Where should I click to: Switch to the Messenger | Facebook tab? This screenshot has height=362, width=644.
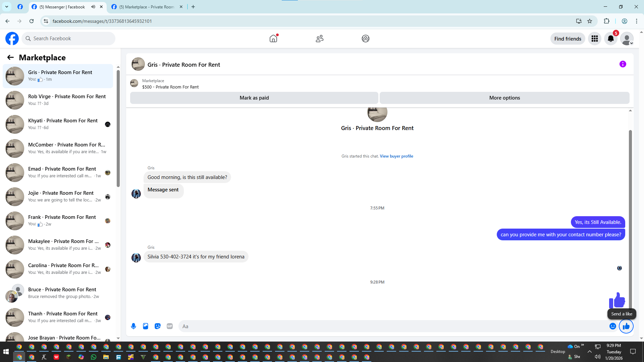[62, 7]
